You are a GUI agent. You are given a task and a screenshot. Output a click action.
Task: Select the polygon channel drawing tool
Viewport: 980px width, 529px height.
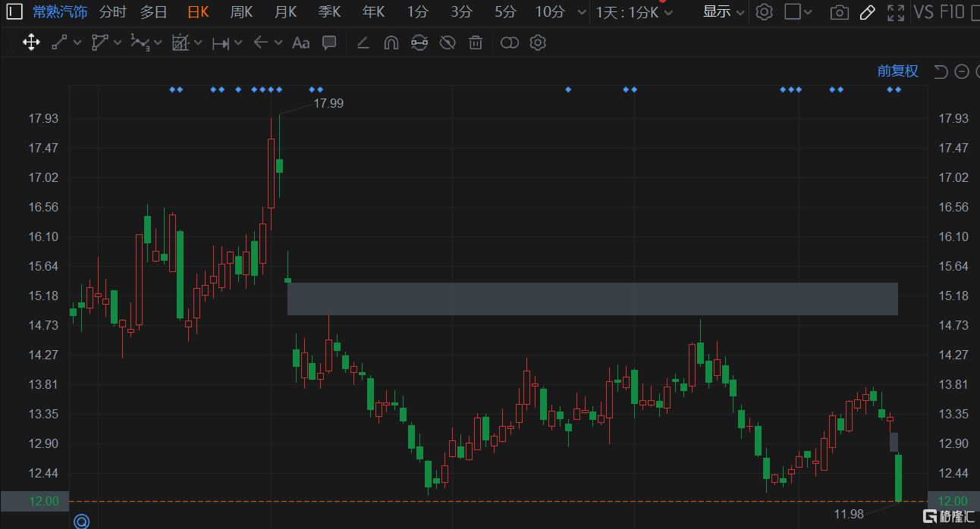100,42
